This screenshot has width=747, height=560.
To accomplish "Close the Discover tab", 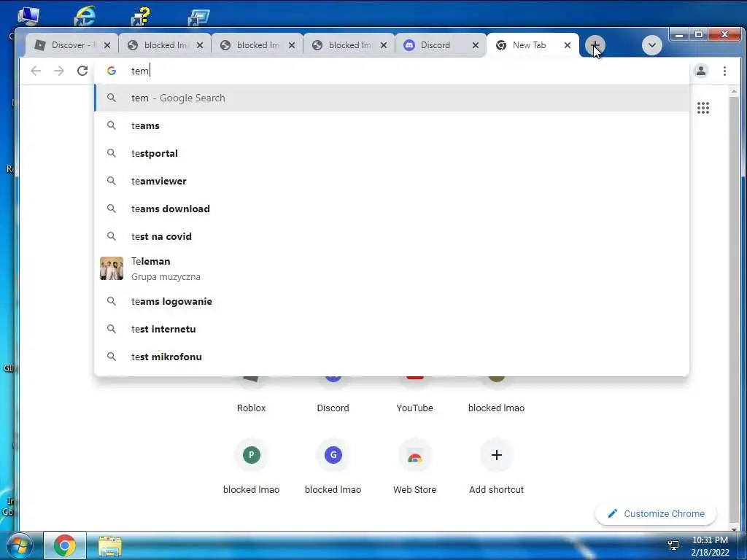I will click(107, 45).
